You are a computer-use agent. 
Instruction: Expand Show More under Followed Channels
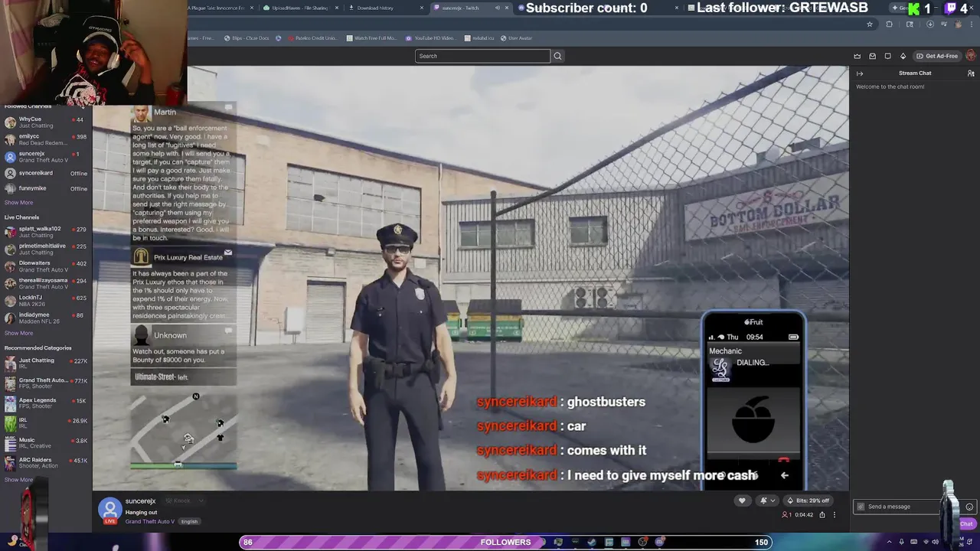(x=18, y=203)
